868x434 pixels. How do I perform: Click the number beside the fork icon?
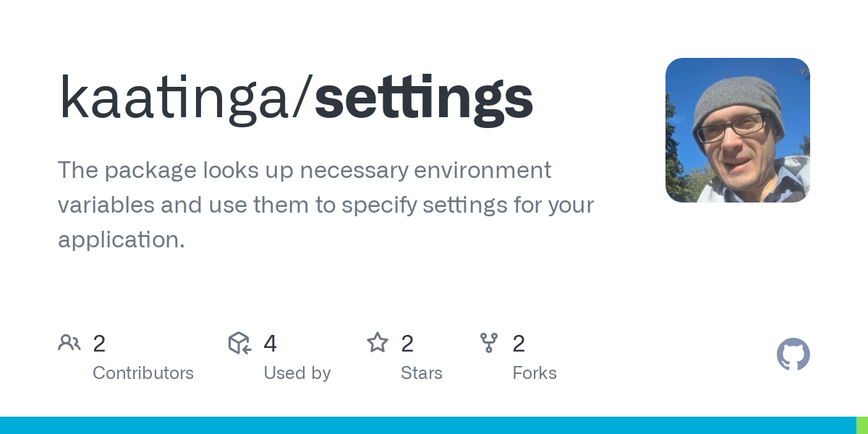(519, 344)
